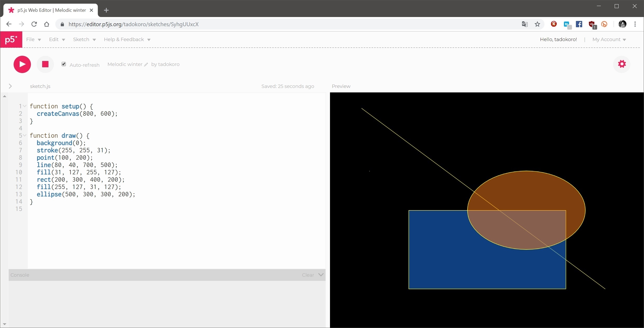The width and height of the screenshot is (644, 328).
Task: Clear the console output
Action: click(307, 275)
